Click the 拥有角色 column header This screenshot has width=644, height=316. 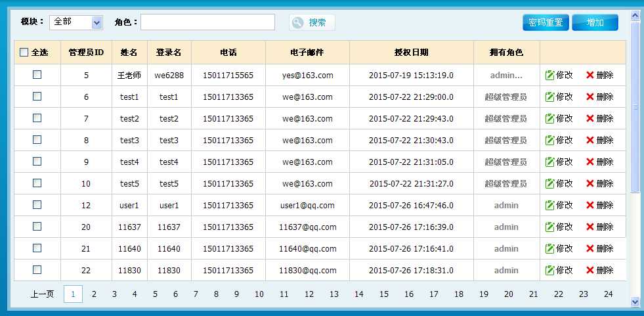click(x=506, y=52)
